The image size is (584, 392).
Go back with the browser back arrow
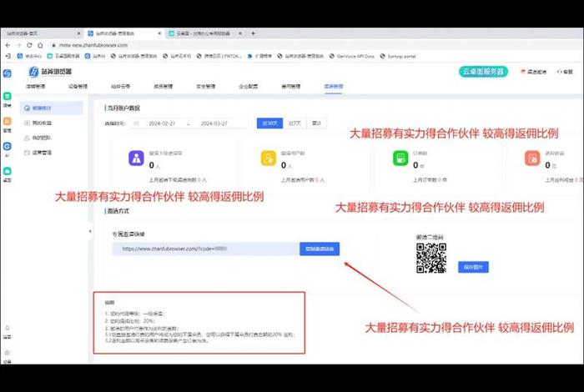(x=8, y=45)
